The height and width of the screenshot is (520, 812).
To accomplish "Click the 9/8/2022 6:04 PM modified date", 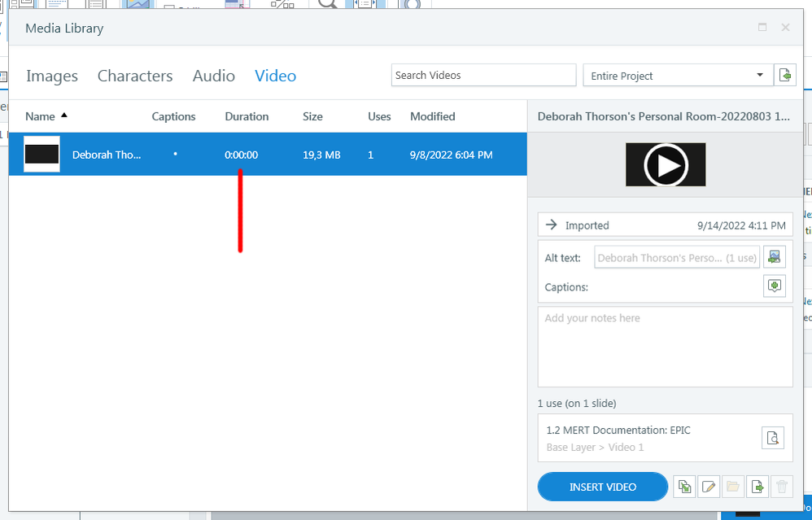I will coord(451,155).
